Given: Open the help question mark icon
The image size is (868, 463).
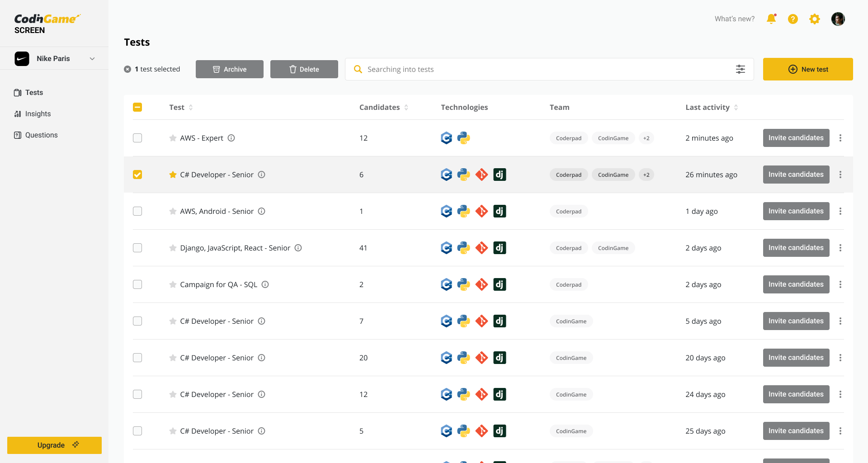Looking at the screenshot, I should coord(793,19).
